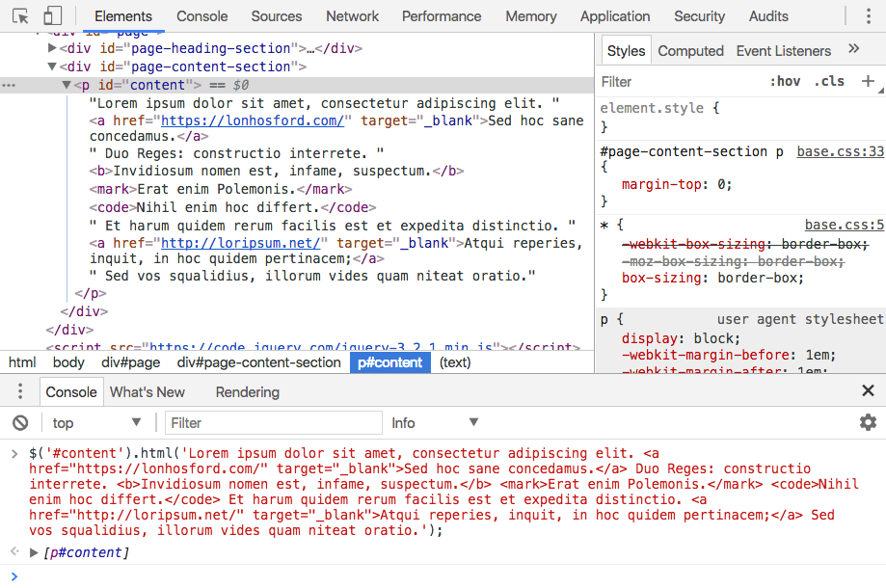Click the box-sizing: border-box declaration

(x=712, y=278)
